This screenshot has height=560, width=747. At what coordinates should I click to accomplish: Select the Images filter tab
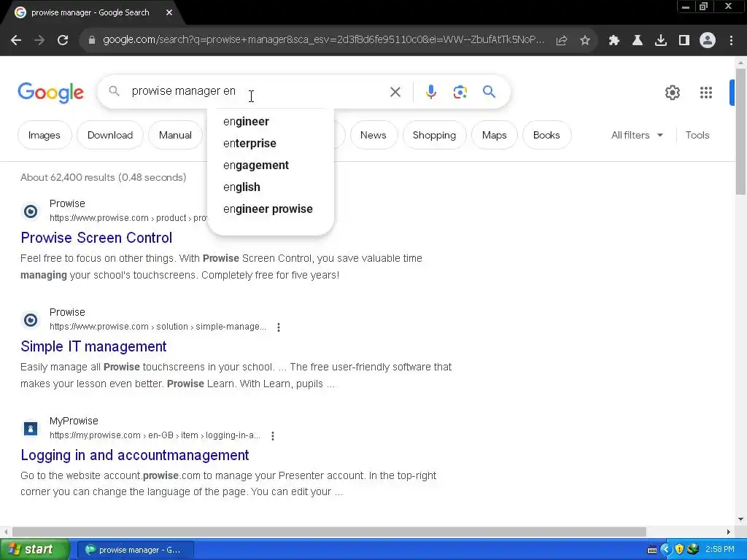click(44, 135)
